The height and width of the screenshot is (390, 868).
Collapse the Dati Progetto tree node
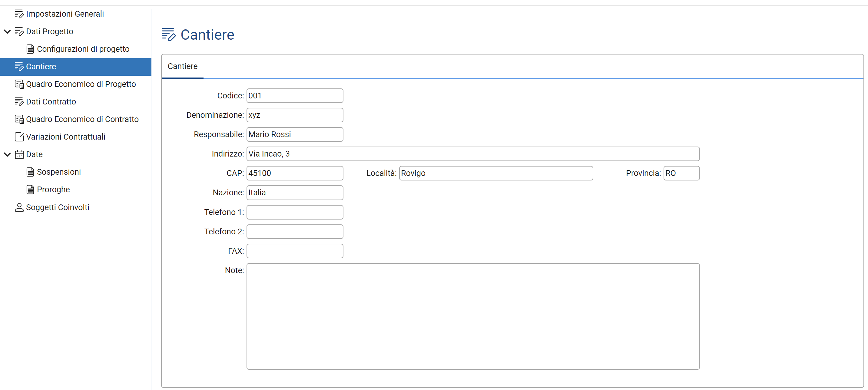(7, 32)
